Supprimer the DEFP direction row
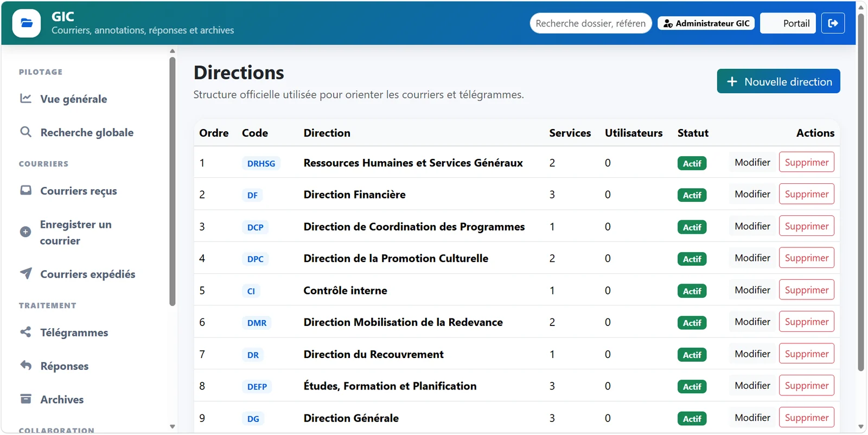 pos(806,386)
